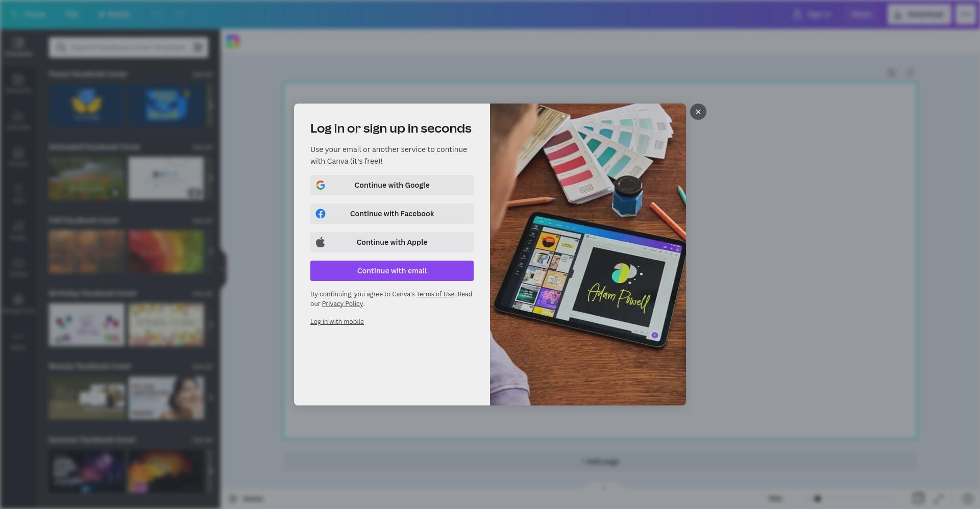Select the purple neon summer template thumbnail
This screenshot has height=509, width=980.
[87, 471]
